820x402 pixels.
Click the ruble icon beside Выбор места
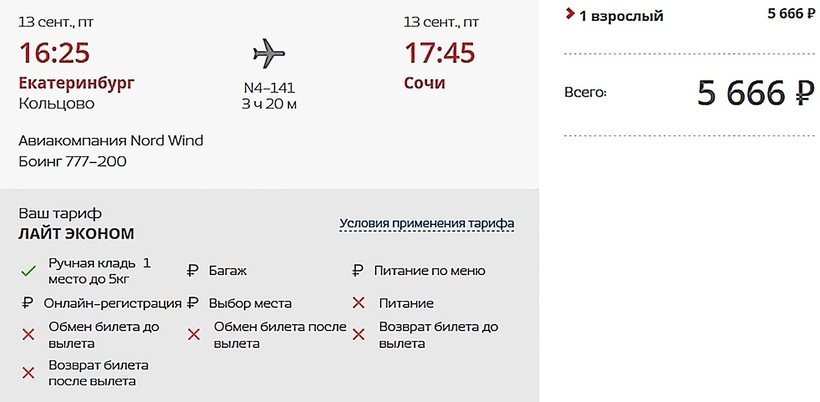coord(192,303)
